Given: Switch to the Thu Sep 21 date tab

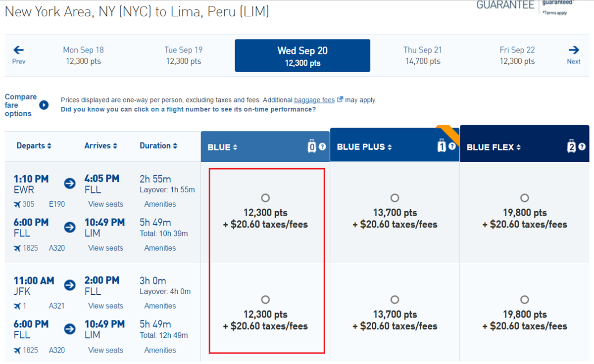Looking at the screenshot, I should coord(422,55).
